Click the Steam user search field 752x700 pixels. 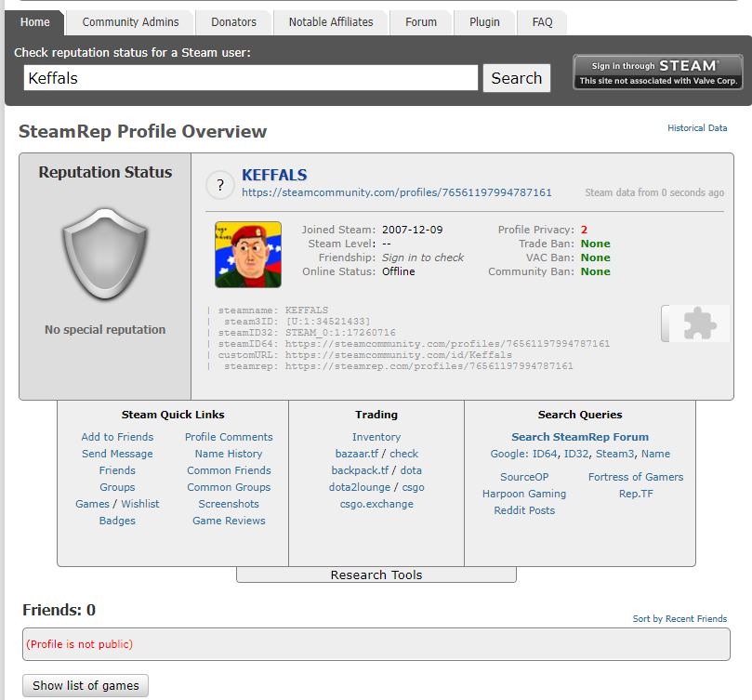[250, 78]
